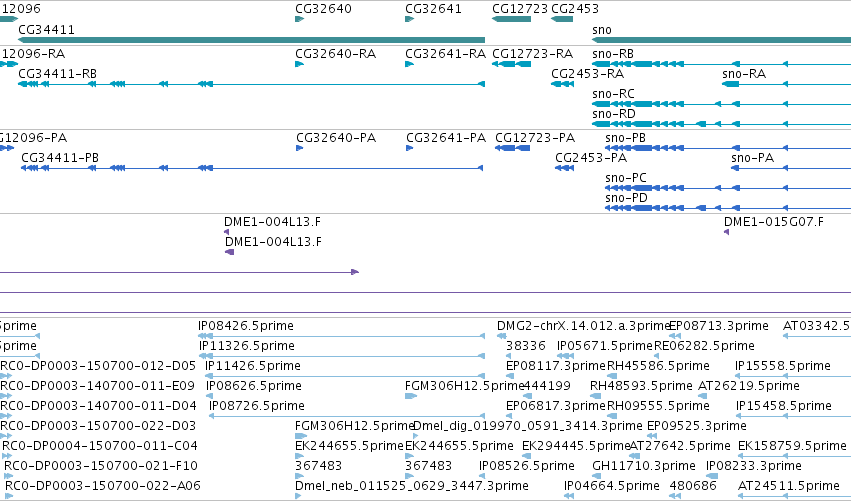Select RC0-DP0003-150700-022-A06 entry

(103, 486)
